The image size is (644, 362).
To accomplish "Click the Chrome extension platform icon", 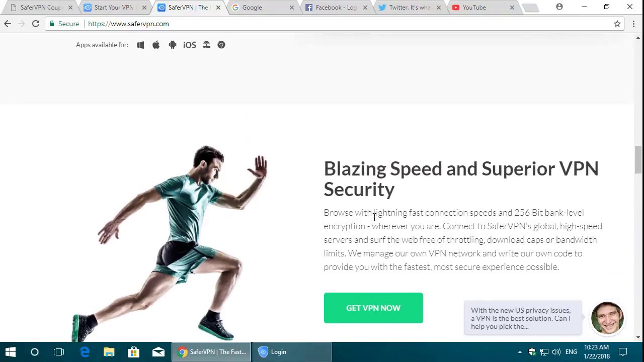I will point(221,45).
